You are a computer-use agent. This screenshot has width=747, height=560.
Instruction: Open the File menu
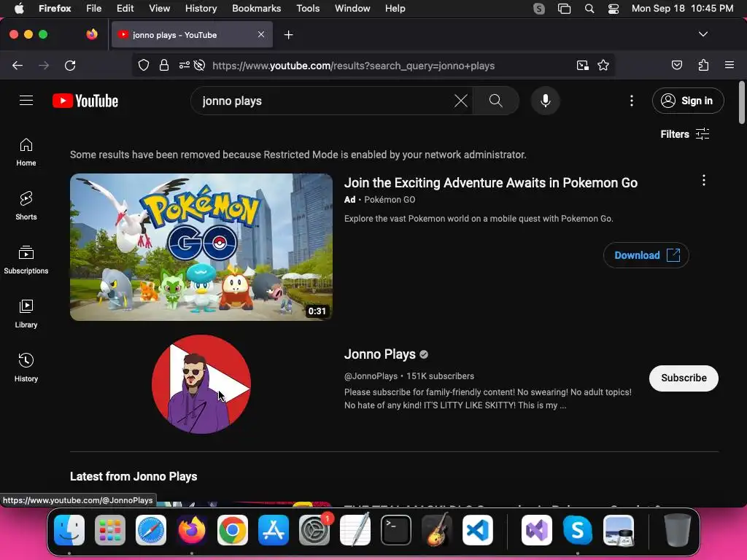click(94, 9)
